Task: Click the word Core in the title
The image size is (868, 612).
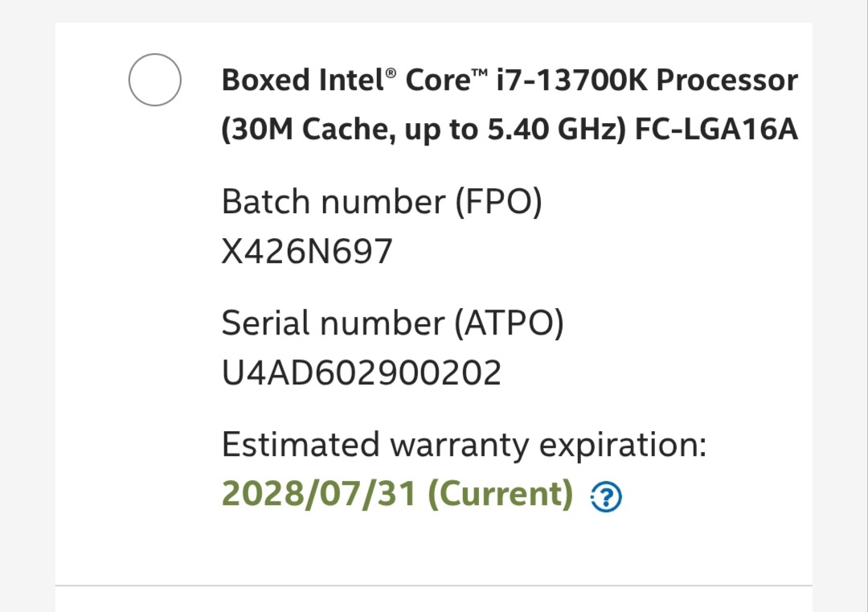Action: tap(439, 80)
